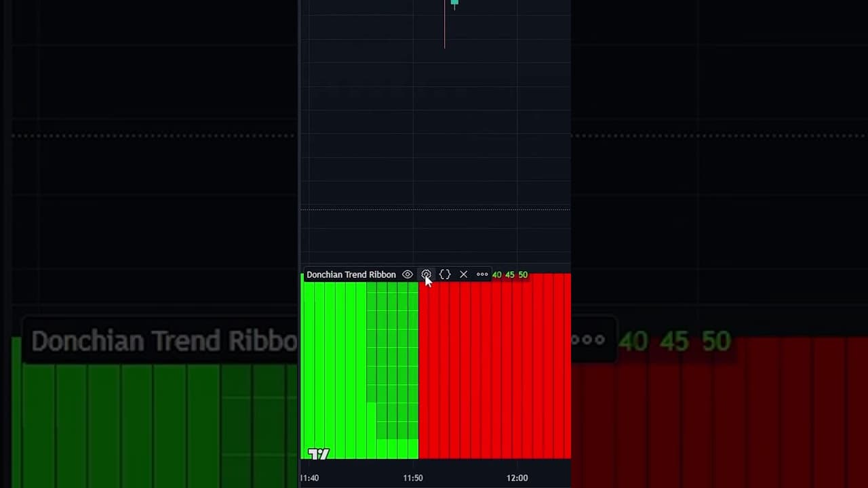Click the indicator value 45
The width and height of the screenshot is (868, 488).
510,274
